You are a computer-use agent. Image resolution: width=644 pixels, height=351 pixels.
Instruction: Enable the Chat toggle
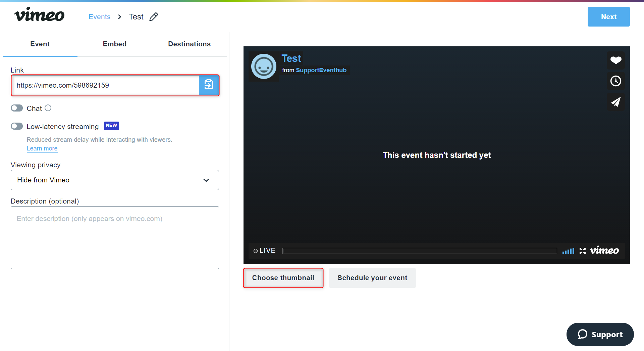(x=17, y=108)
